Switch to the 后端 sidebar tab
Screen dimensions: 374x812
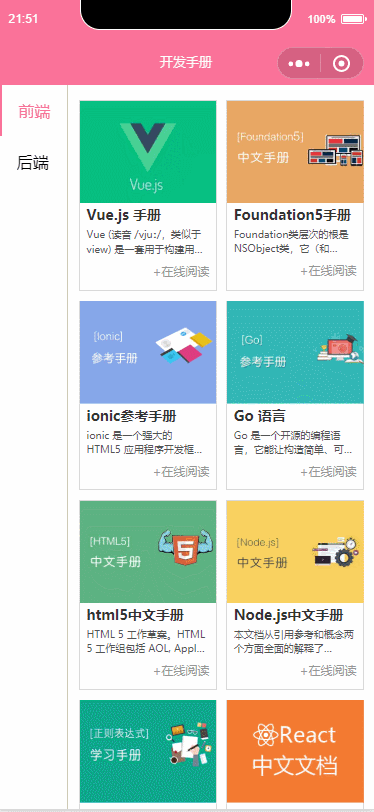[x=33, y=163]
